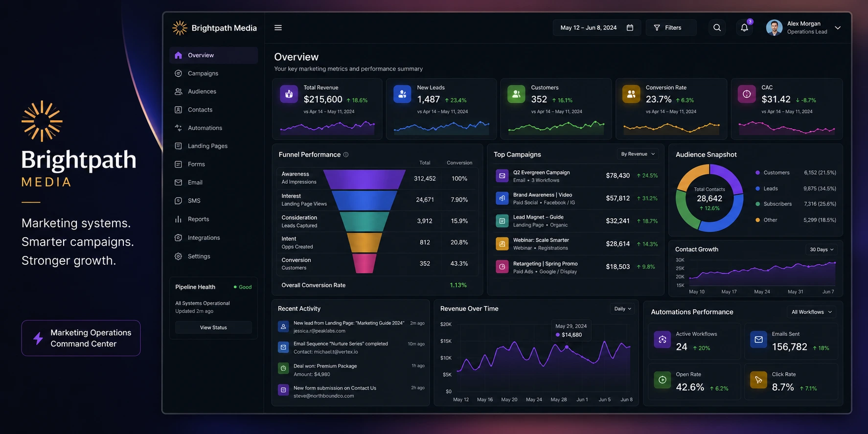Screen dimensions: 868x434
Task: Click the Subscribers green legend dot
Action: (x=757, y=204)
